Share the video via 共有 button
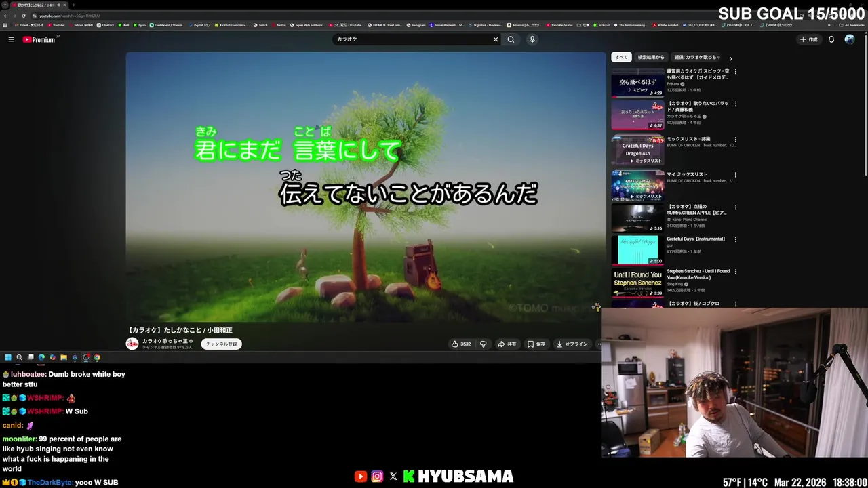This screenshot has height=488, width=868. pos(507,344)
